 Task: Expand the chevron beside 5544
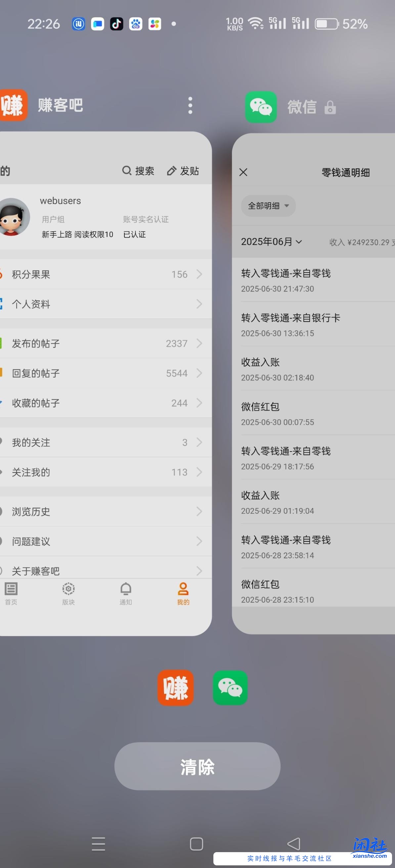[199, 373]
